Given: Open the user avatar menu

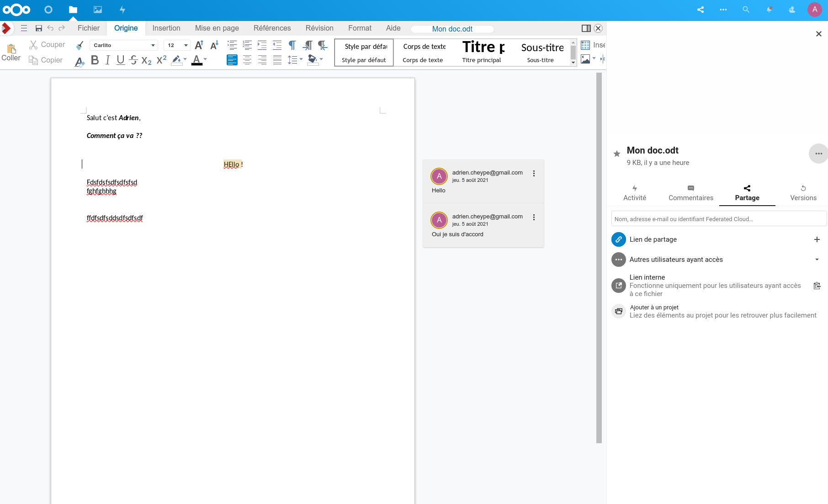Looking at the screenshot, I should point(815,10).
